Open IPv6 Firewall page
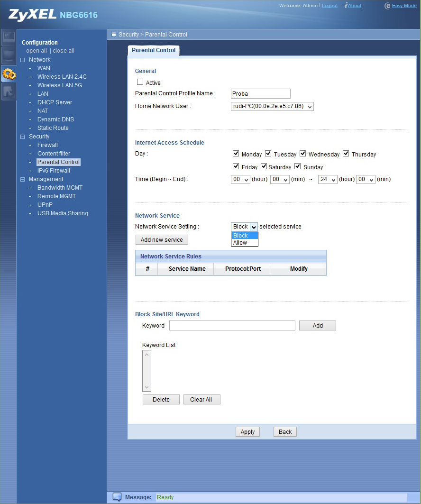Viewport: 421px width, 504px height. (54, 170)
